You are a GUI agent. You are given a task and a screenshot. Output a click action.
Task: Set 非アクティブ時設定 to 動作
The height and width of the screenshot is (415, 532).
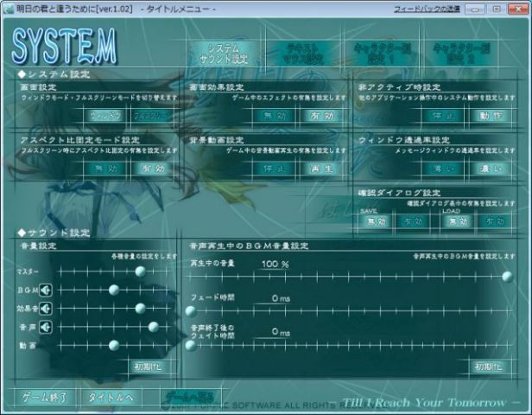pos(490,115)
